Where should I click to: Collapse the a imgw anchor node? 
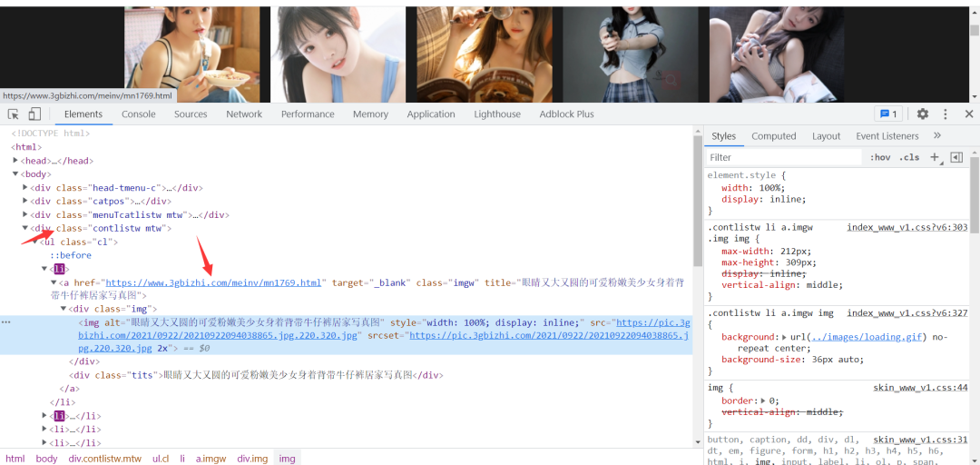pos(54,282)
